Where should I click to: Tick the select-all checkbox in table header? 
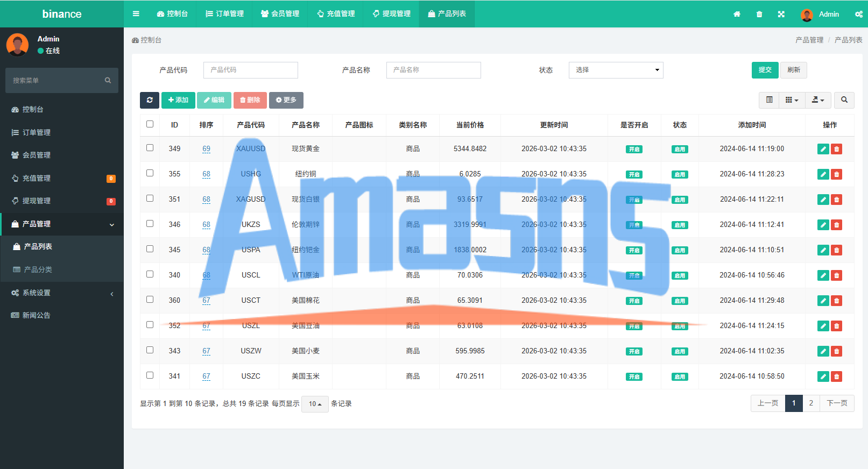click(x=150, y=124)
